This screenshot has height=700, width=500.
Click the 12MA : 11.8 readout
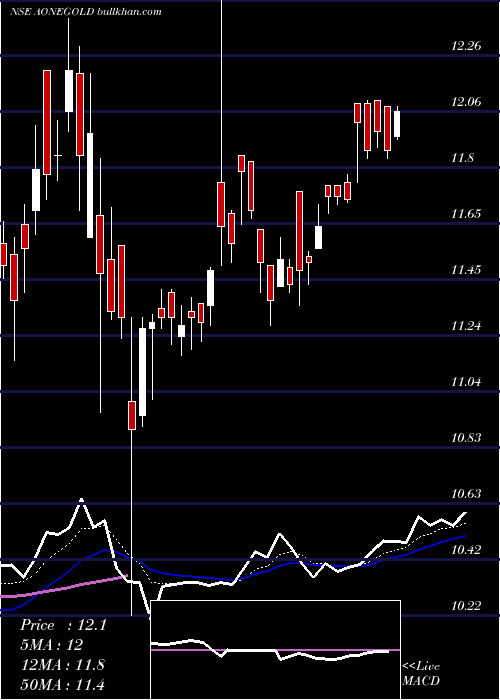coord(63,664)
